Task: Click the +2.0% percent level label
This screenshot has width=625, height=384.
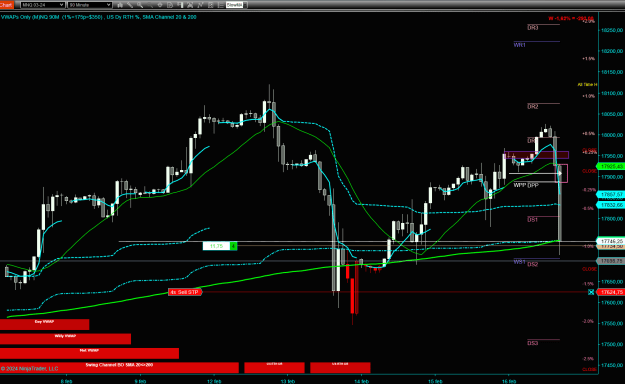Action: pyautogui.click(x=589, y=21)
